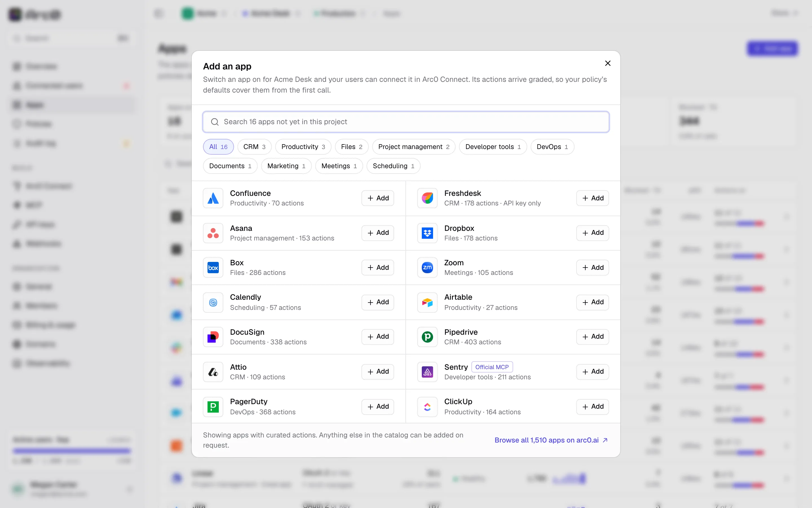The height and width of the screenshot is (508, 812).
Task: Click the DocuSign app logo icon
Action: 213,337
